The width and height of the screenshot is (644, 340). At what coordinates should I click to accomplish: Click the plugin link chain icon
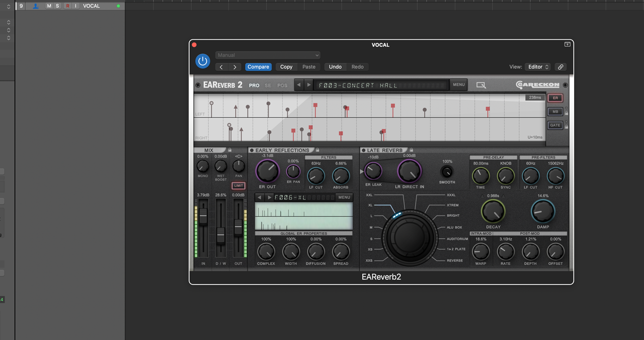pyautogui.click(x=560, y=67)
